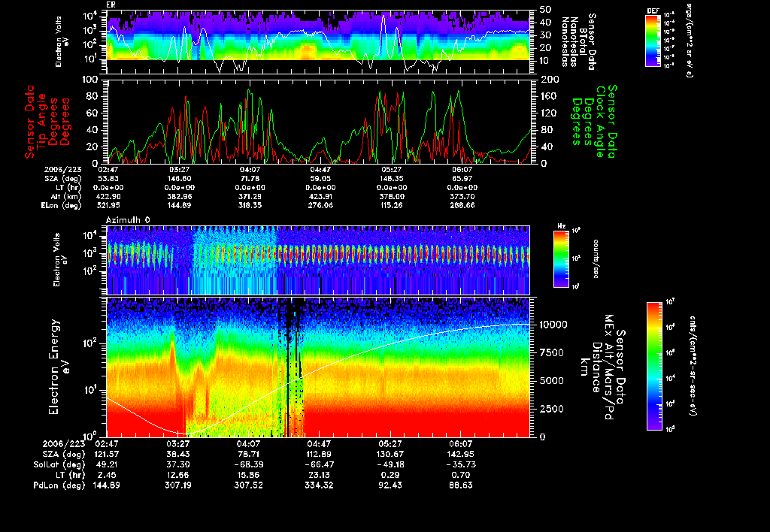Screen dimensions: 770x532
Task: Click PdLon value 334.32
Action: [319, 485]
